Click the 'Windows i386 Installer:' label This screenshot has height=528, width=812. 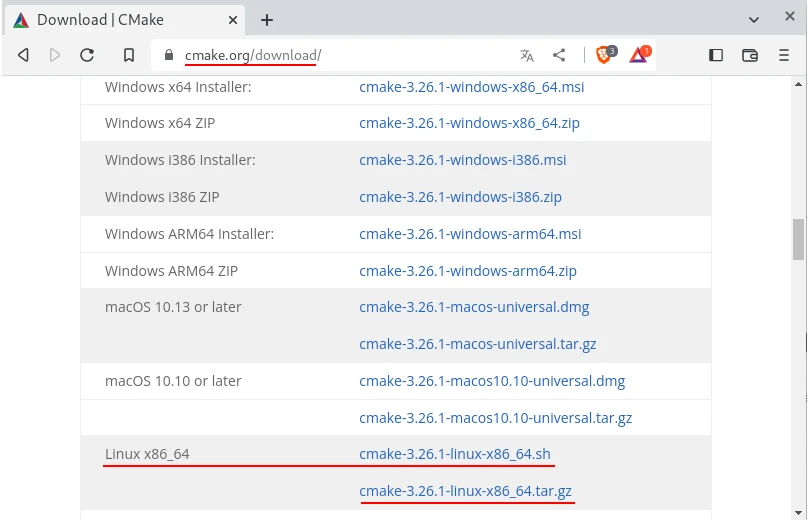tap(180, 160)
